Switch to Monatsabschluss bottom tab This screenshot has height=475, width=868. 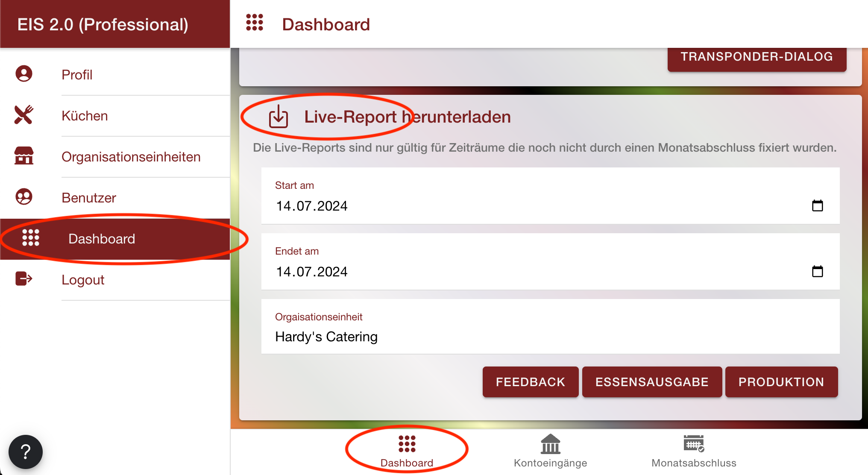pos(694,451)
